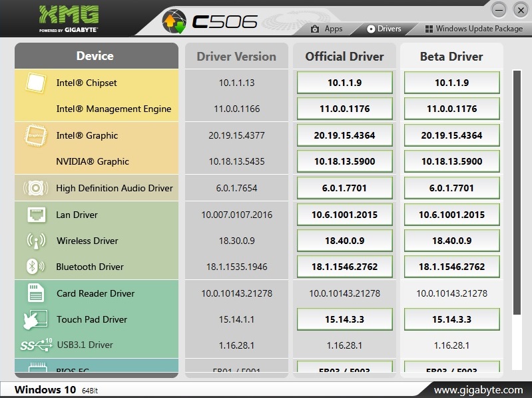This screenshot has width=532, height=398.
Task: Click the Bluetooth Driver icon
Action: tap(35, 267)
